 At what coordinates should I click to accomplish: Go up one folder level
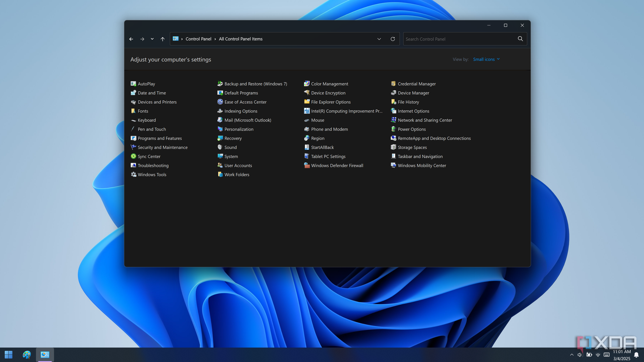[x=162, y=39]
